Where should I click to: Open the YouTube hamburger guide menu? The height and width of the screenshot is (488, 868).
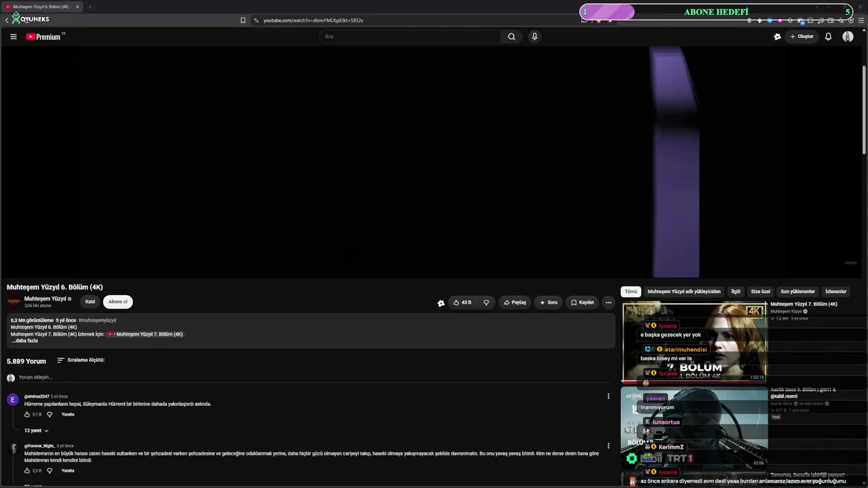pos(13,37)
